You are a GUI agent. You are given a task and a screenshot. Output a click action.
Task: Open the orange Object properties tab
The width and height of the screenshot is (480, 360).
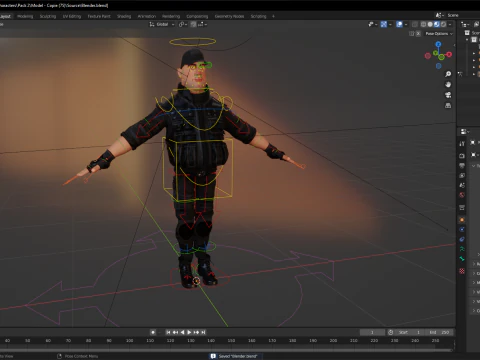click(x=462, y=220)
